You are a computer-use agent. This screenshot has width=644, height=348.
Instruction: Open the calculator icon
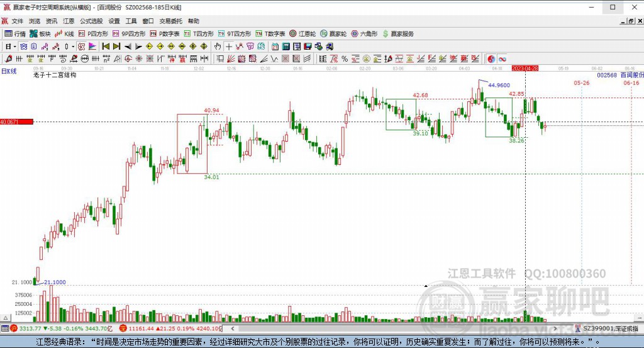(x=286, y=47)
